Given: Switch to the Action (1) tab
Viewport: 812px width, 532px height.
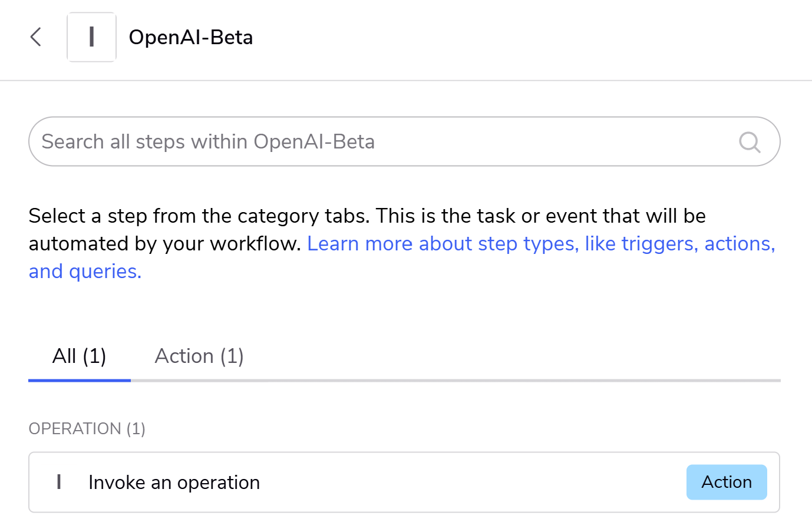Looking at the screenshot, I should pos(199,356).
